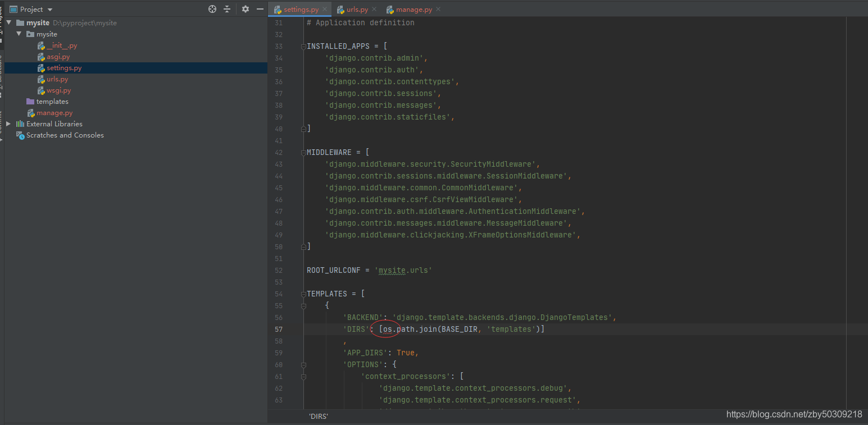The image size is (868, 425).
Task: Close the manage.py tab
Action: click(438, 9)
